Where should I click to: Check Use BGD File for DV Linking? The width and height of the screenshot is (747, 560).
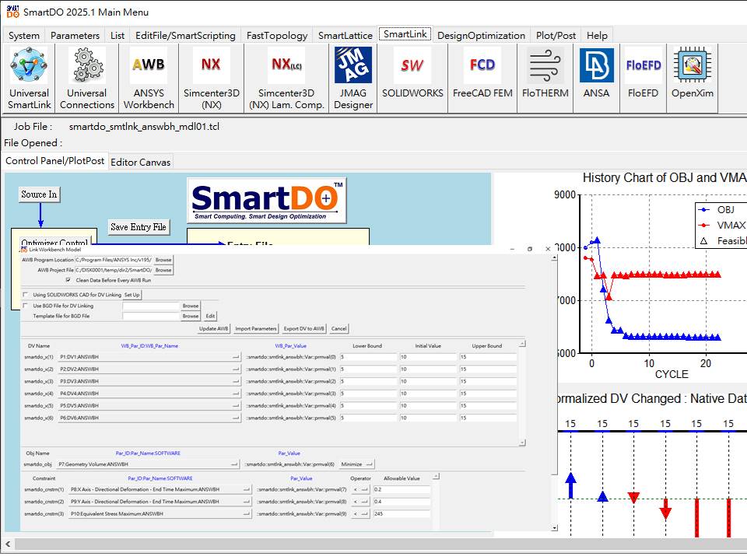pos(26,306)
